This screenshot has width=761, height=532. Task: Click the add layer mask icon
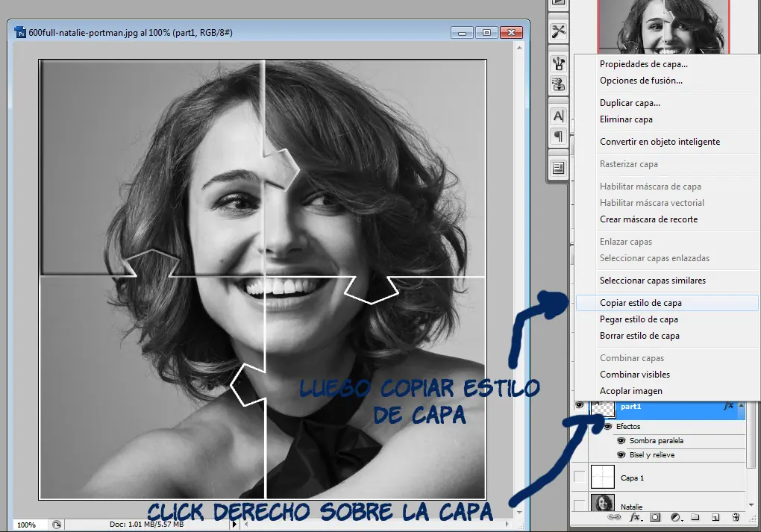(655, 517)
